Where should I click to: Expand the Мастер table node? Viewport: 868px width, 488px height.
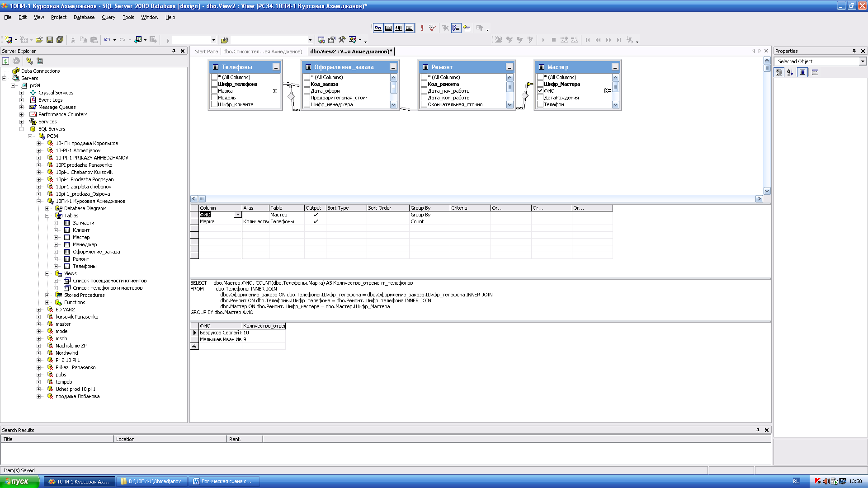[56, 237]
